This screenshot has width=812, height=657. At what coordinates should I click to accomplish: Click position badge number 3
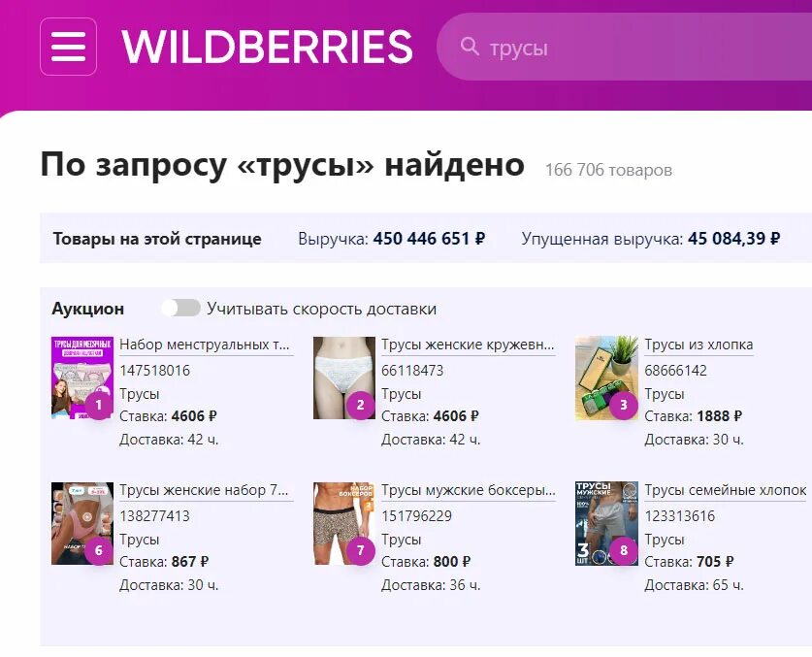pyautogui.click(x=624, y=405)
